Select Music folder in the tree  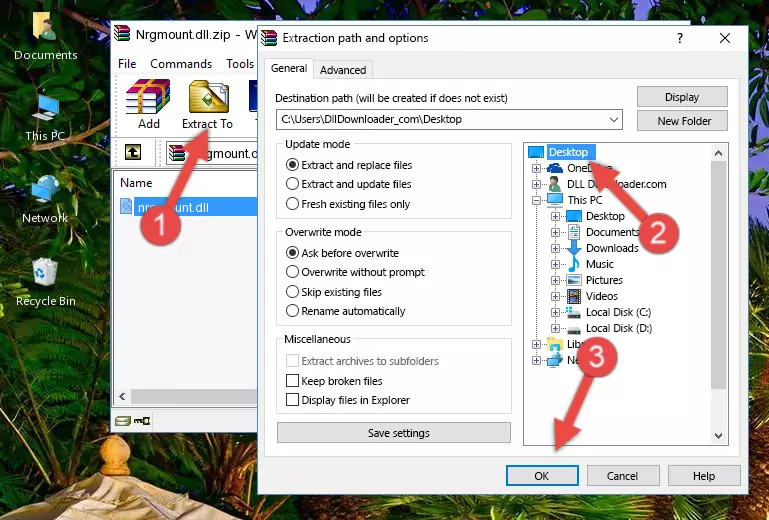(x=600, y=264)
